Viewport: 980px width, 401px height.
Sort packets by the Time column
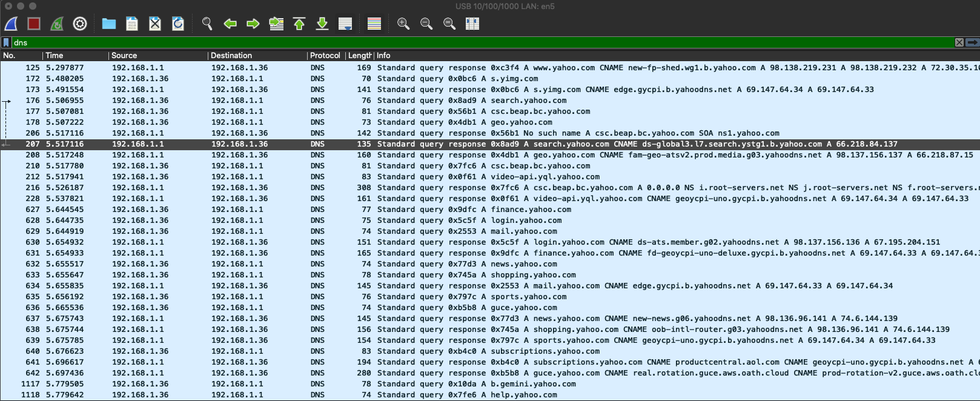tap(76, 55)
